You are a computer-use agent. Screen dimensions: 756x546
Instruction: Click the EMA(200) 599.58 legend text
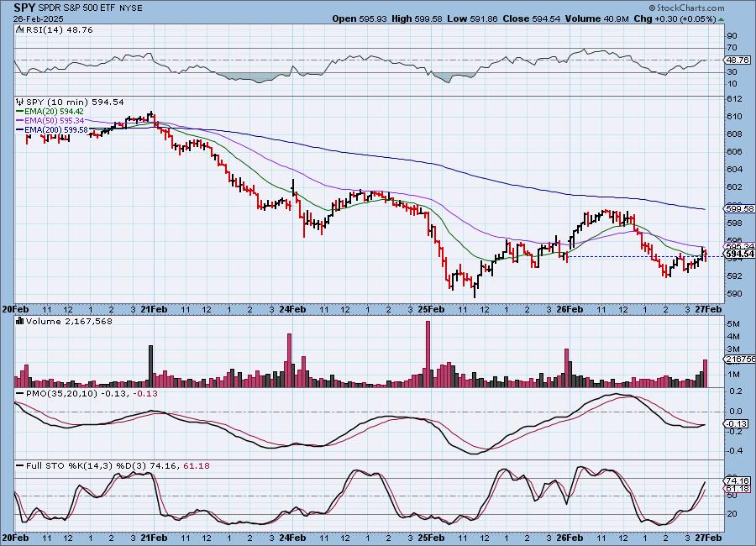[x=56, y=129]
